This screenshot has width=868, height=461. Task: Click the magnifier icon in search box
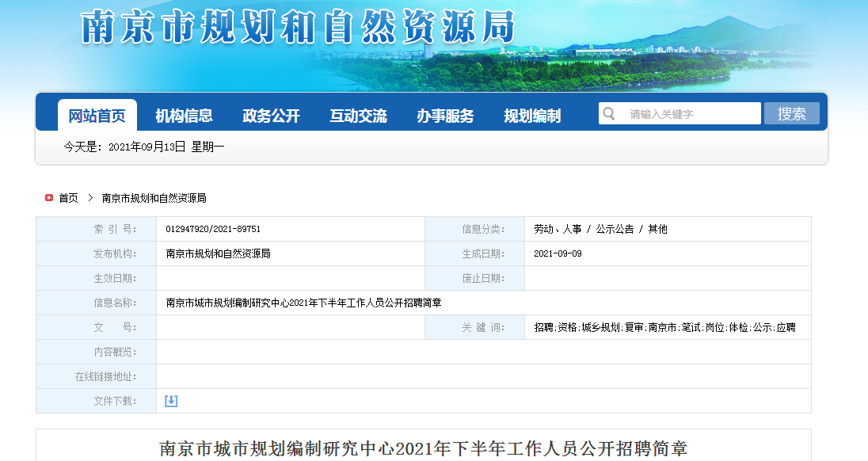click(609, 113)
